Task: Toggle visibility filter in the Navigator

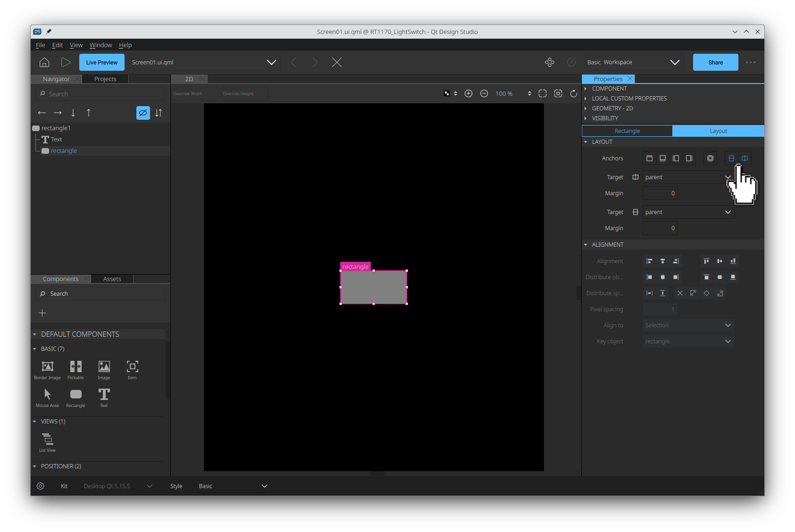Action: pyautogui.click(x=143, y=113)
